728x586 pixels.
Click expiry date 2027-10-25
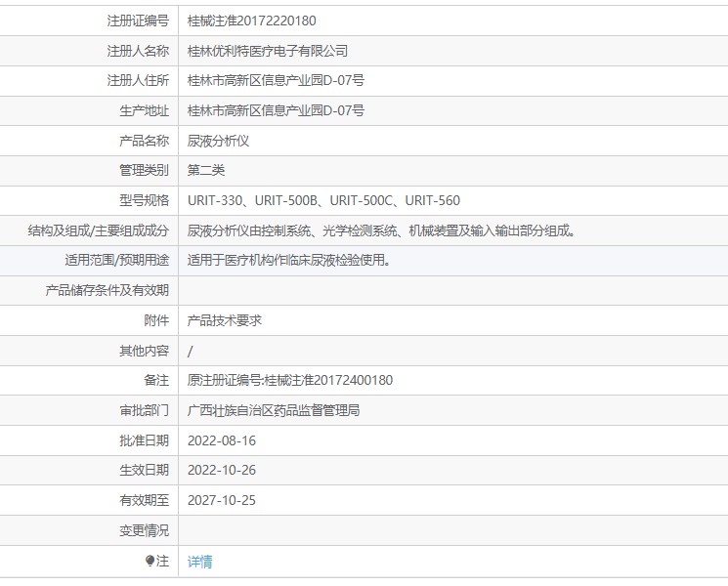pos(222,501)
